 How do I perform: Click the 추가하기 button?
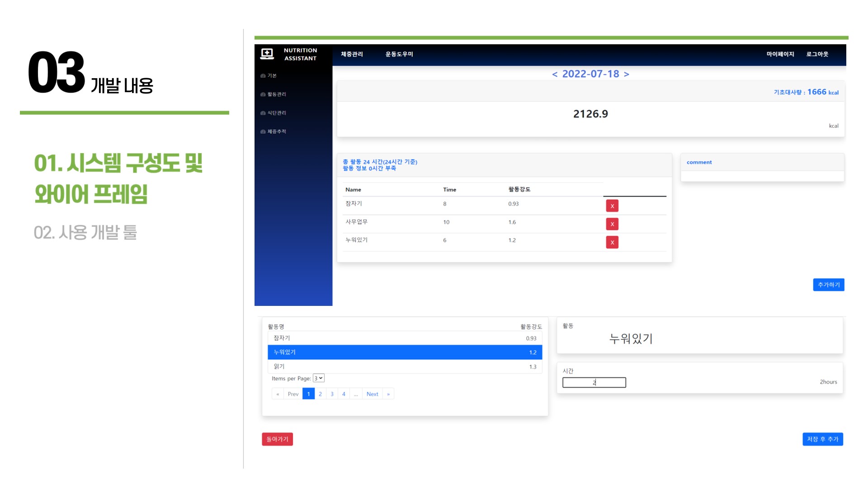coord(829,285)
